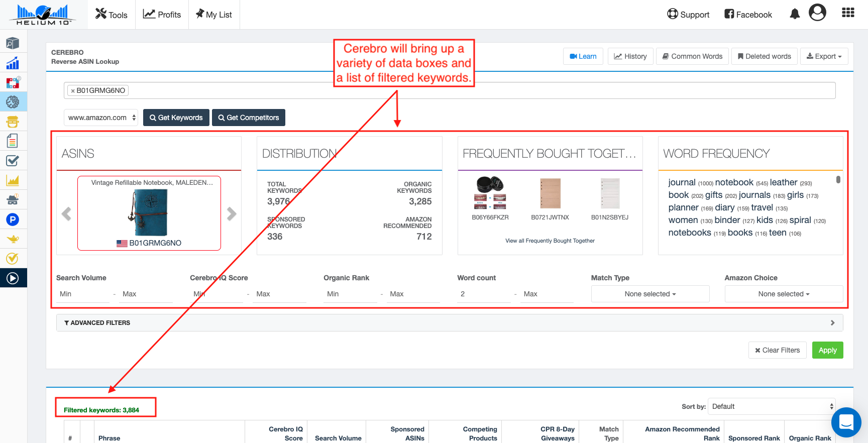Open the Profits menu
868x443 pixels.
click(162, 15)
